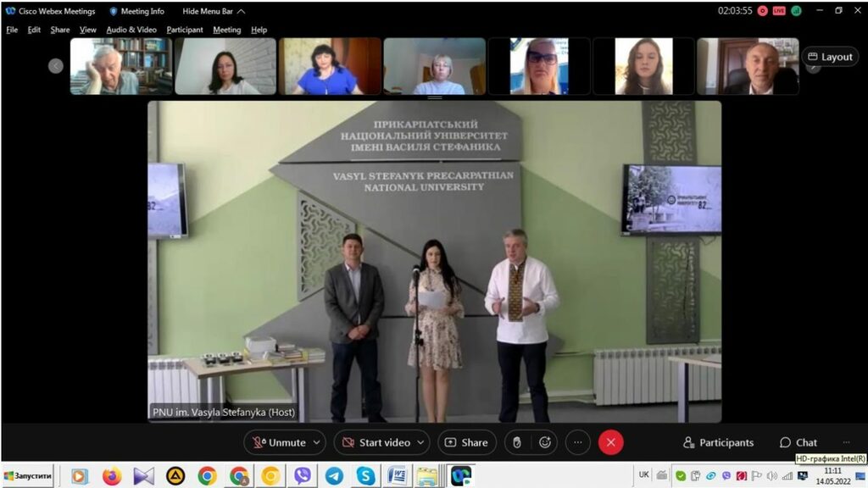Click the red recording indicator icon
This screenshot has height=488, width=868.
point(763,11)
